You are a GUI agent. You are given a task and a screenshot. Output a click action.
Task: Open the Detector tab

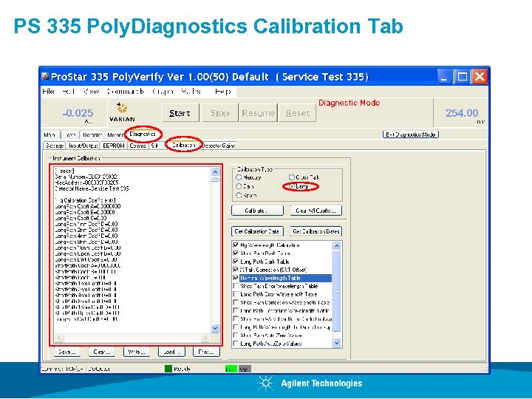92,134
